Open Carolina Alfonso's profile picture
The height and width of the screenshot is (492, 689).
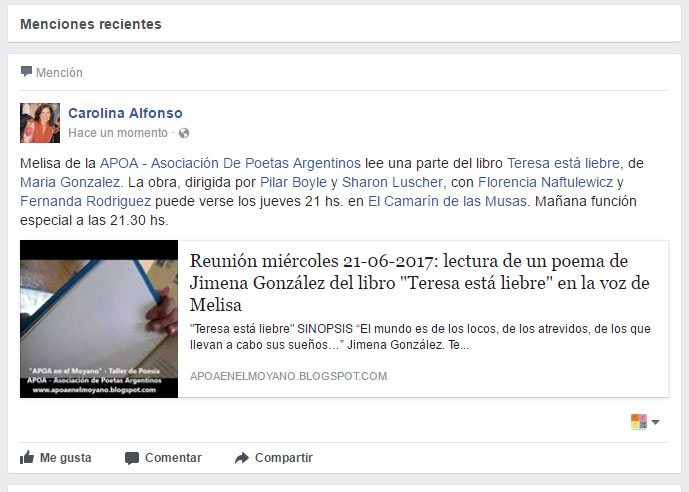pyautogui.click(x=40, y=123)
